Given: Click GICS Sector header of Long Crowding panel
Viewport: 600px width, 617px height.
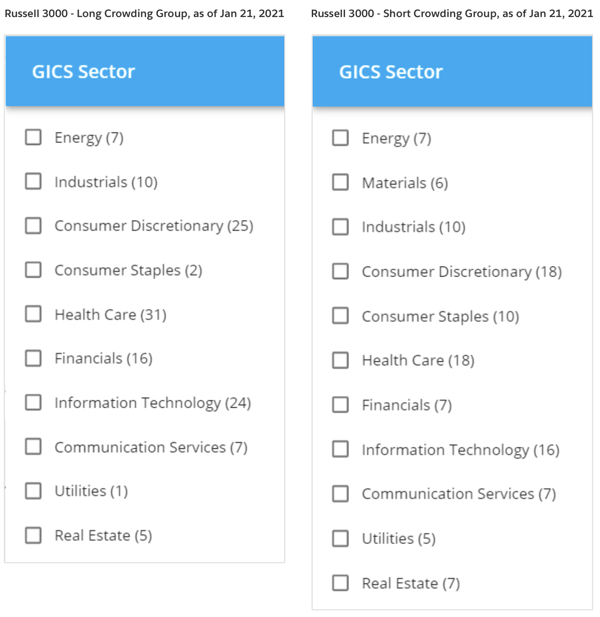Looking at the screenshot, I should click(x=145, y=71).
